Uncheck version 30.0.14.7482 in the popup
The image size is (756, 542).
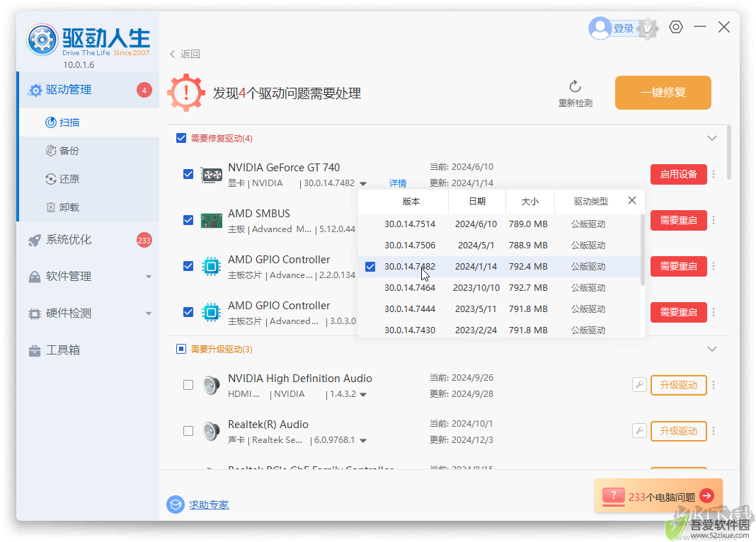click(370, 267)
